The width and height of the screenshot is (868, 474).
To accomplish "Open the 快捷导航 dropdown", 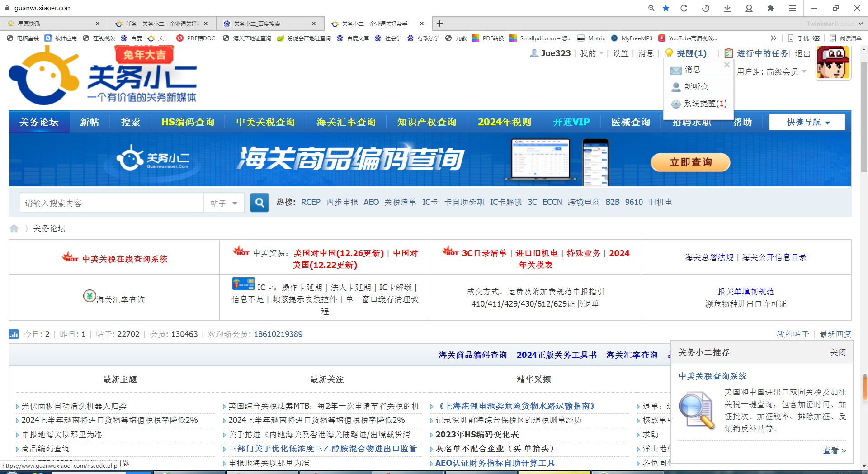I will pos(807,122).
